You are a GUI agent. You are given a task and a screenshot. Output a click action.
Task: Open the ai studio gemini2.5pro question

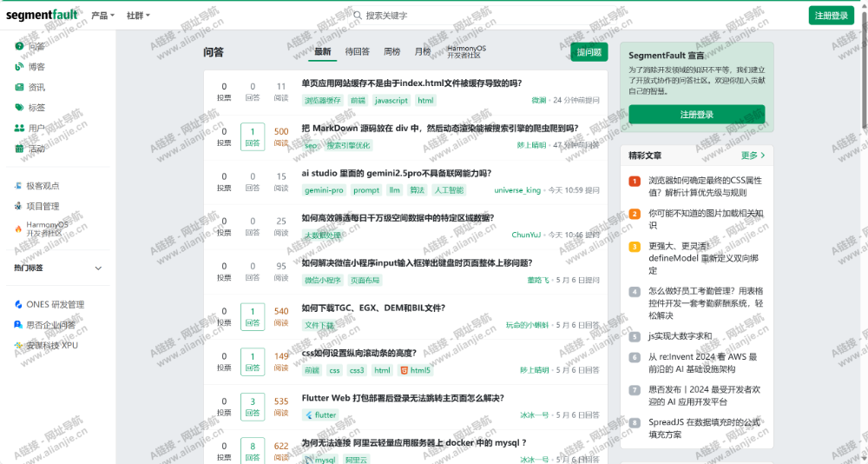point(397,174)
